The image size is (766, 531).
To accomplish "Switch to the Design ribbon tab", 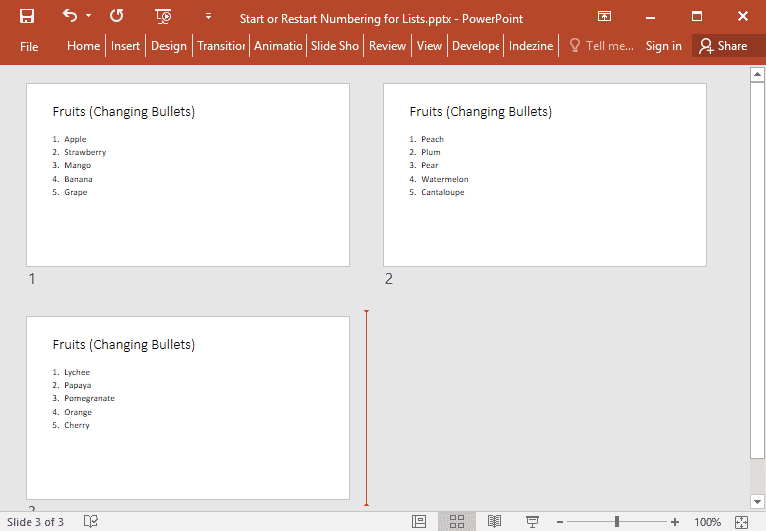I will click(169, 46).
